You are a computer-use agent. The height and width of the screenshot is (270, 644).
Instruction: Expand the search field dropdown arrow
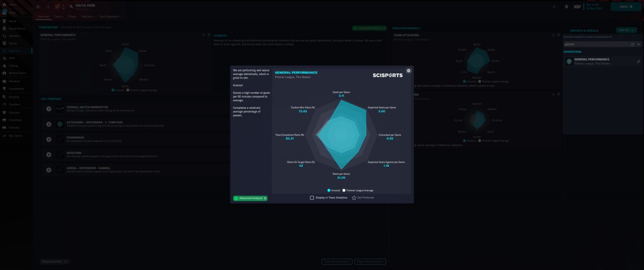(x=639, y=44)
